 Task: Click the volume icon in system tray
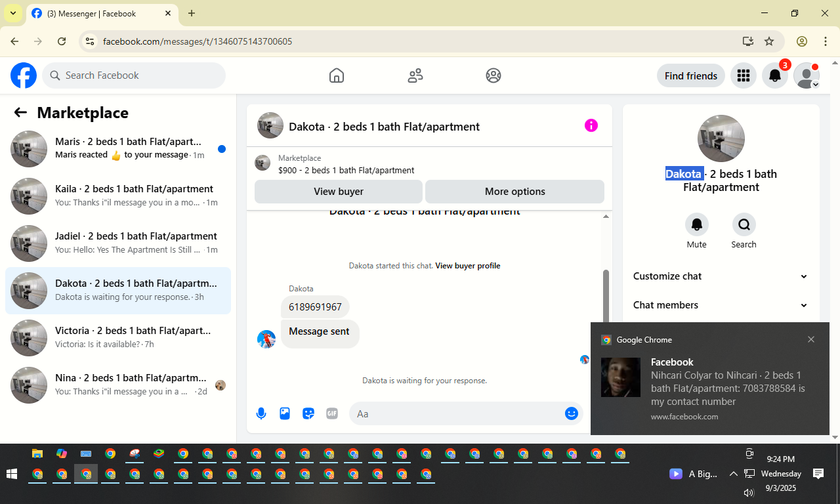[749, 492]
